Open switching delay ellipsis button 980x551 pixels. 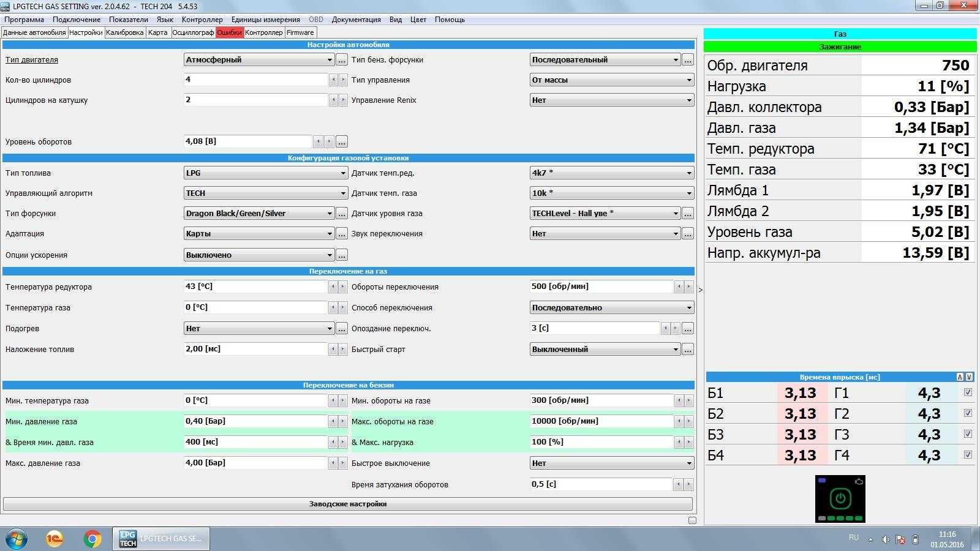[x=688, y=329]
